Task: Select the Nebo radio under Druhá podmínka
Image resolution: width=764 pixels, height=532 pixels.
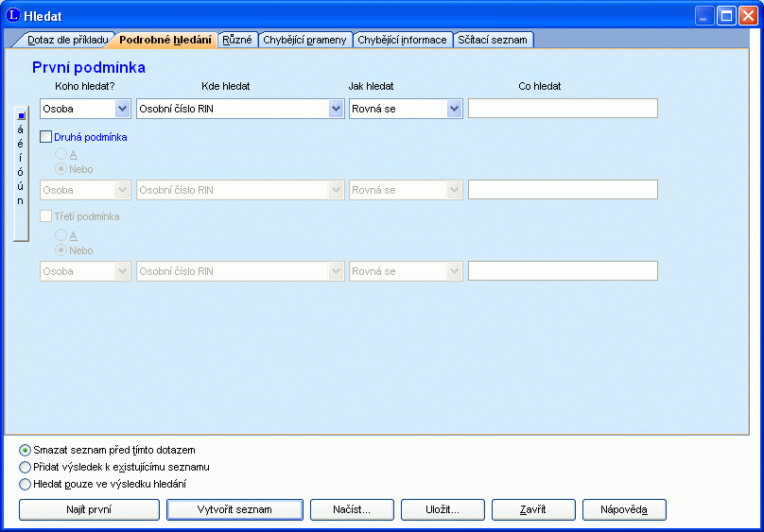Action: 61,169
